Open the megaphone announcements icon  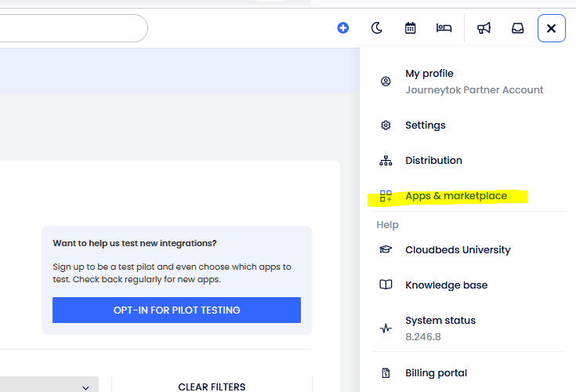(484, 28)
